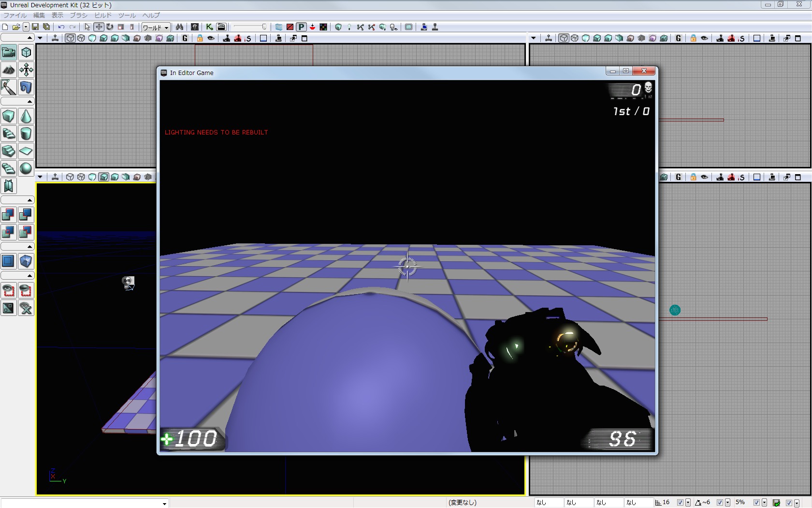
Task: Collapse the brush builders section arrow
Action: [29, 102]
